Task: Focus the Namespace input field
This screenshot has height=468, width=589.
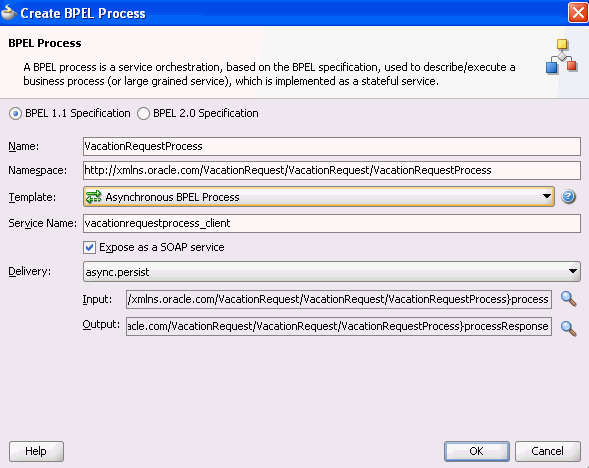Action: click(332, 170)
